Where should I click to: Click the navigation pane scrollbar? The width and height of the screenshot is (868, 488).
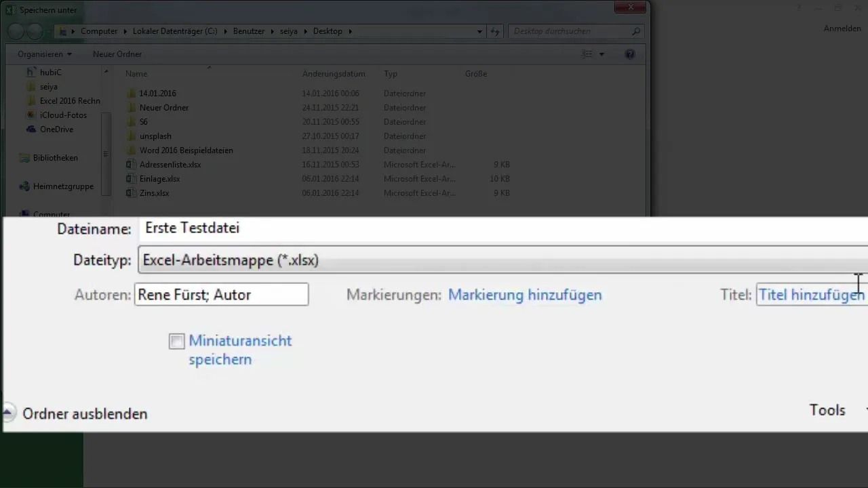click(106, 155)
